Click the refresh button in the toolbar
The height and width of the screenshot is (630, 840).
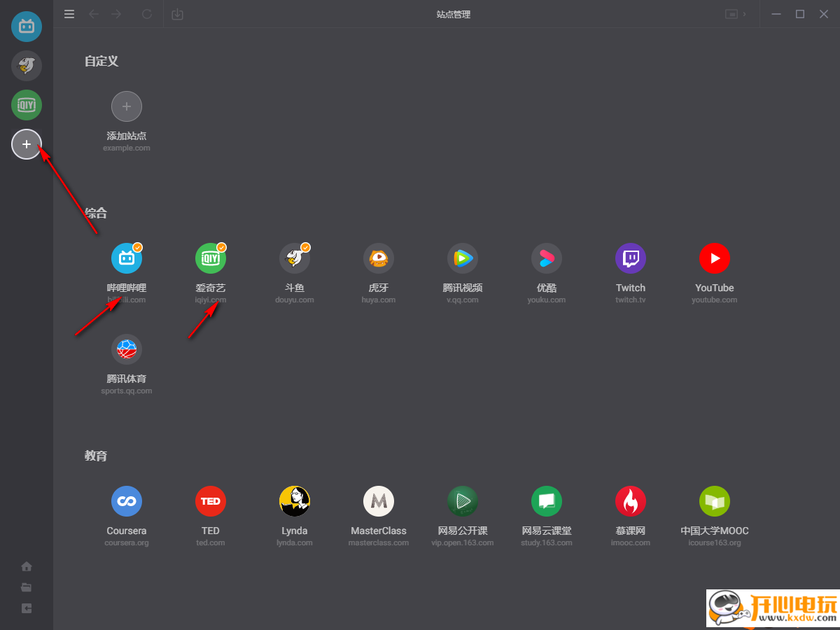pos(147,14)
